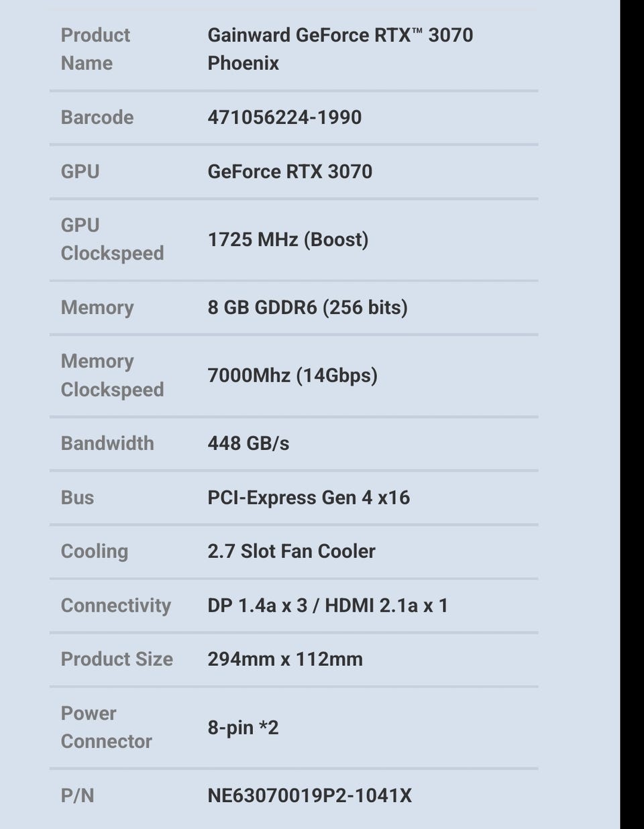This screenshot has width=644, height=829.
Task: Click the 448 GB/s bandwidth value
Action: coord(248,443)
